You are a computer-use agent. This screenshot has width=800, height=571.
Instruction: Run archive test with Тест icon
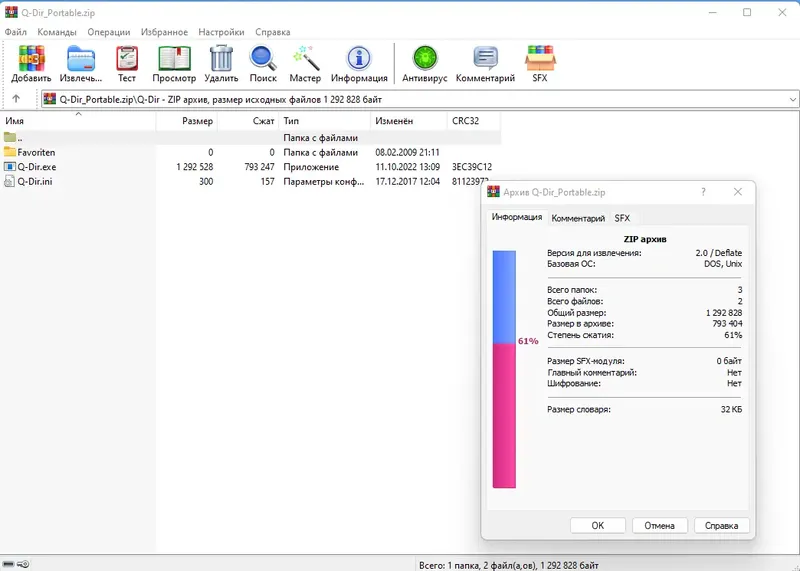click(127, 58)
